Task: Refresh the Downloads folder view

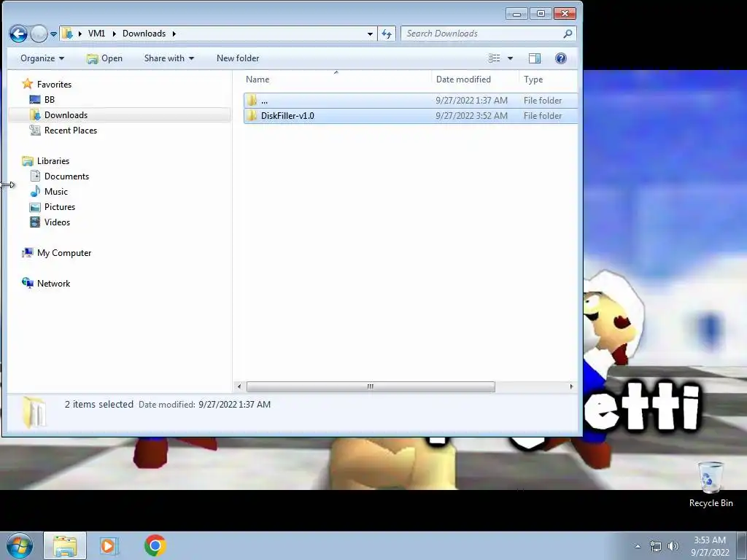Action: pos(387,34)
